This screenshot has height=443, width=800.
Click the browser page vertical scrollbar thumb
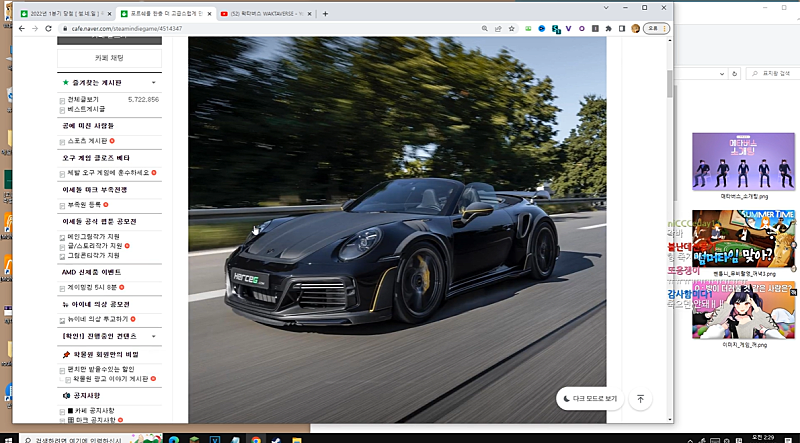[x=670, y=84]
